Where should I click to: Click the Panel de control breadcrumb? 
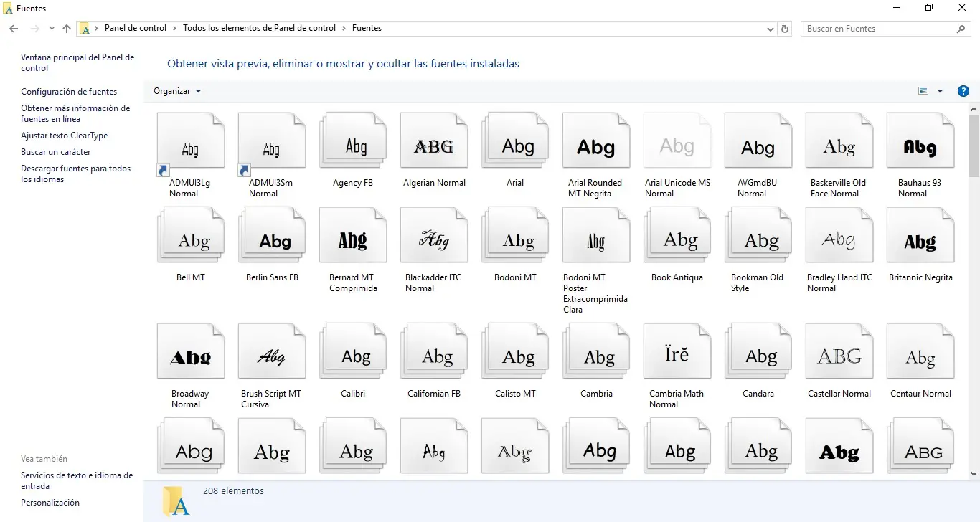pyautogui.click(x=136, y=28)
